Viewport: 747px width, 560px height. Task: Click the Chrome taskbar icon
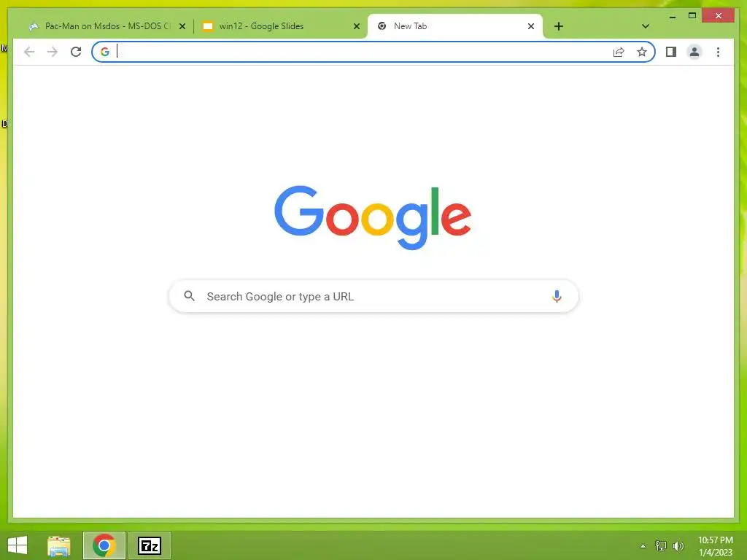104,545
